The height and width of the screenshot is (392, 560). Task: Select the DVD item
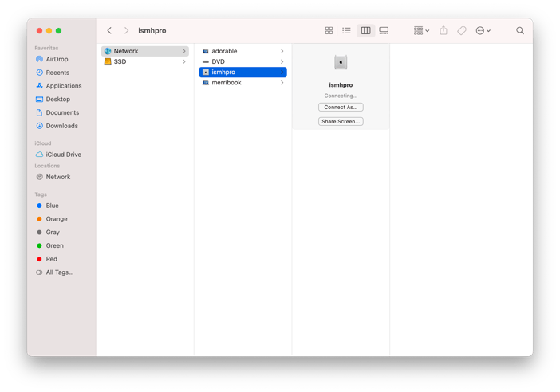tap(243, 61)
